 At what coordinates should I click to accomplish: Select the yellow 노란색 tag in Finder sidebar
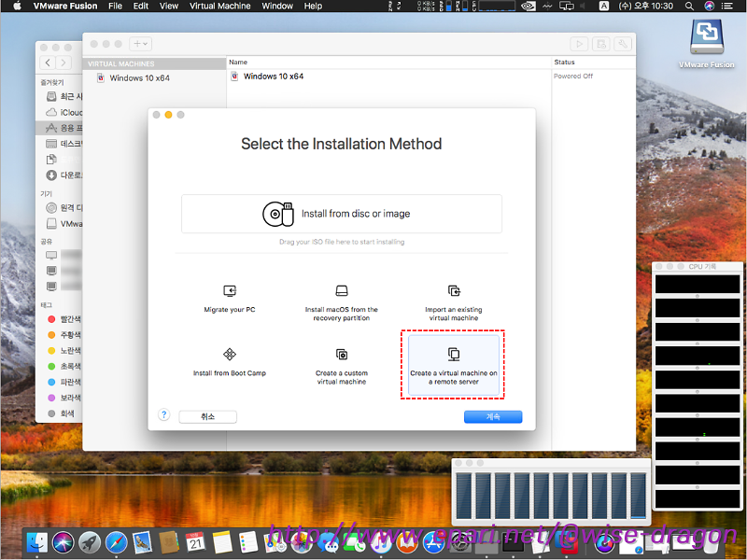(64, 351)
